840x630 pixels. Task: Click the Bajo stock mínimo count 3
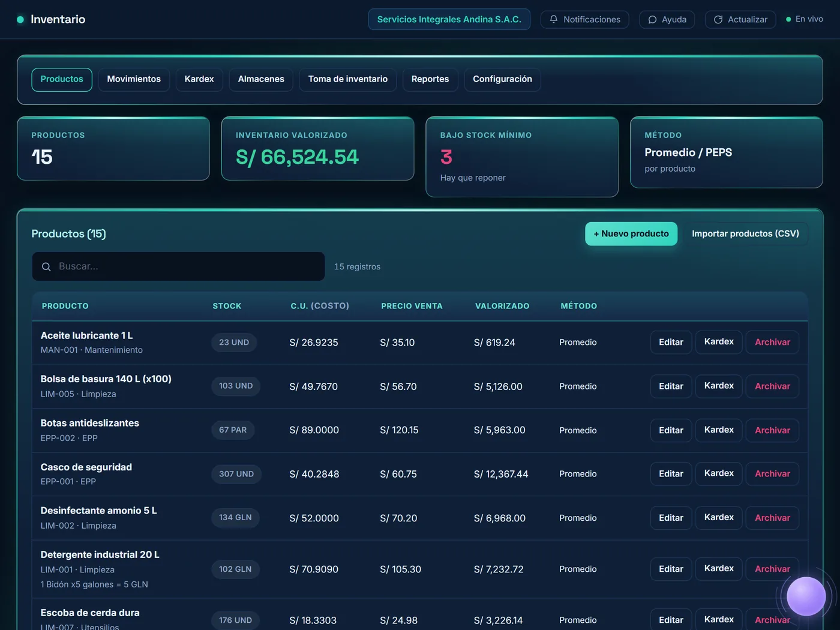coord(446,157)
